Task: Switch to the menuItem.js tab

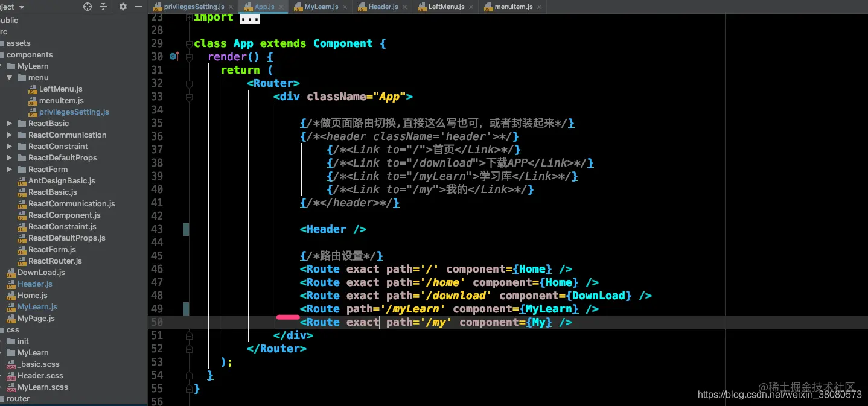Action: (513, 7)
